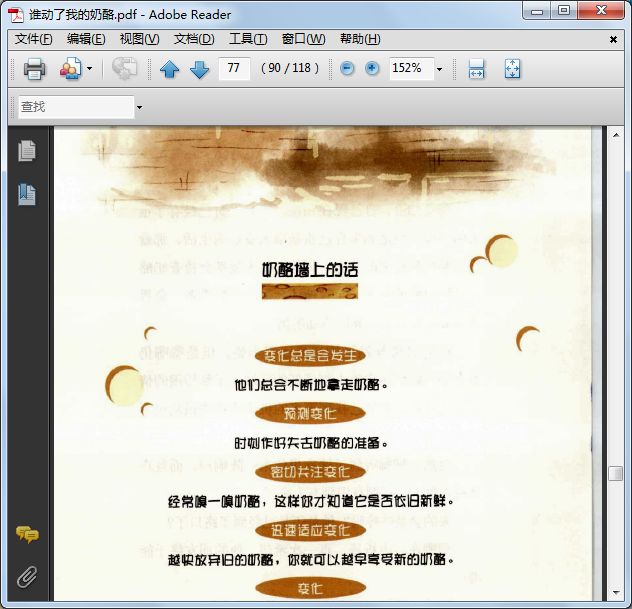
Task: Open the 编辑(E) menu
Action: point(86,39)
